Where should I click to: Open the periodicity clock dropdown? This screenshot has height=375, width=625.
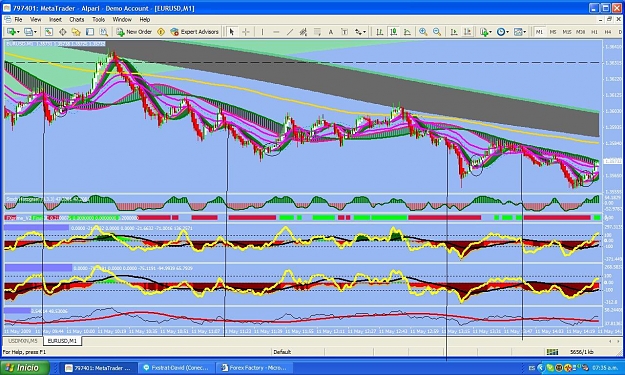[x=503, y=32]
